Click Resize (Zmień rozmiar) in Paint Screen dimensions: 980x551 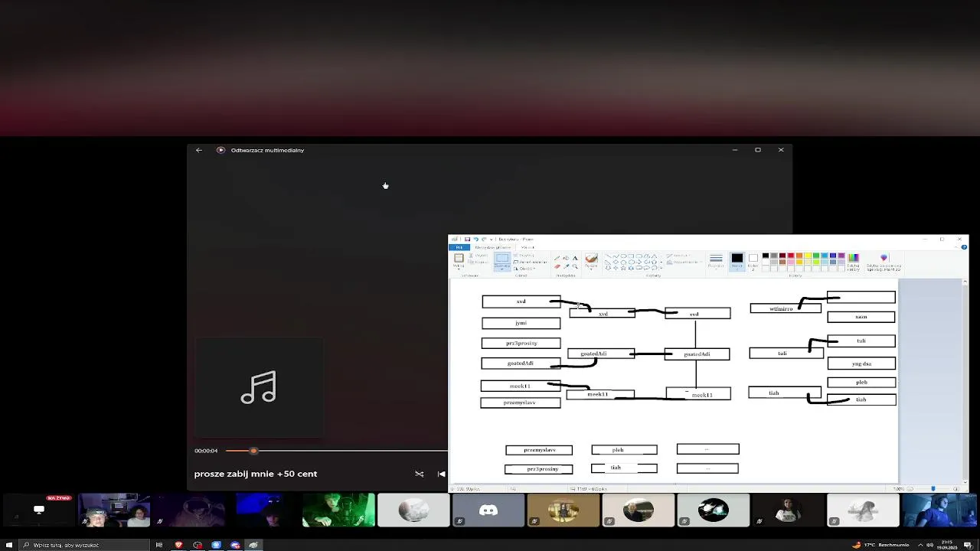point(531,262)
